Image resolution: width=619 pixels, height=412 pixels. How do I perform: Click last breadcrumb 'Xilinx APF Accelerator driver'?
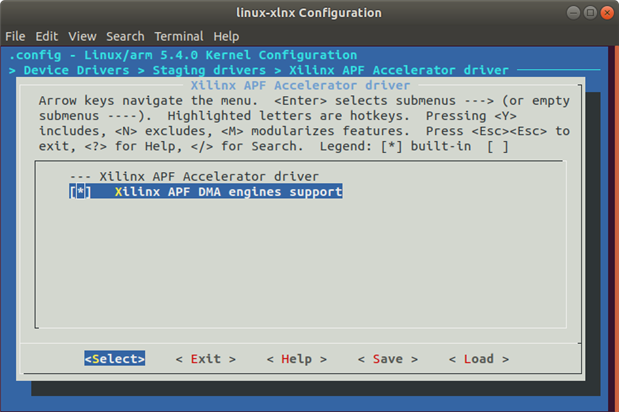point(398,70)
